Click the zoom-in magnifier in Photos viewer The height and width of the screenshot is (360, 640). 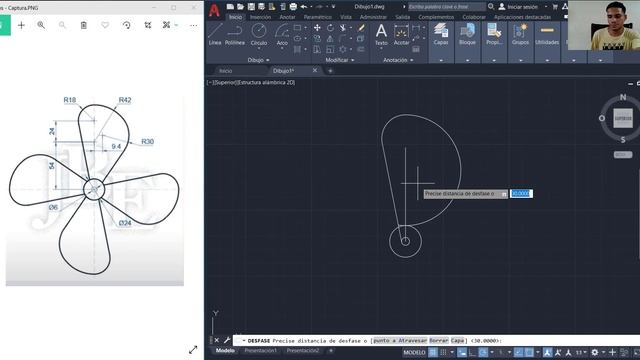tap(41, 25)
